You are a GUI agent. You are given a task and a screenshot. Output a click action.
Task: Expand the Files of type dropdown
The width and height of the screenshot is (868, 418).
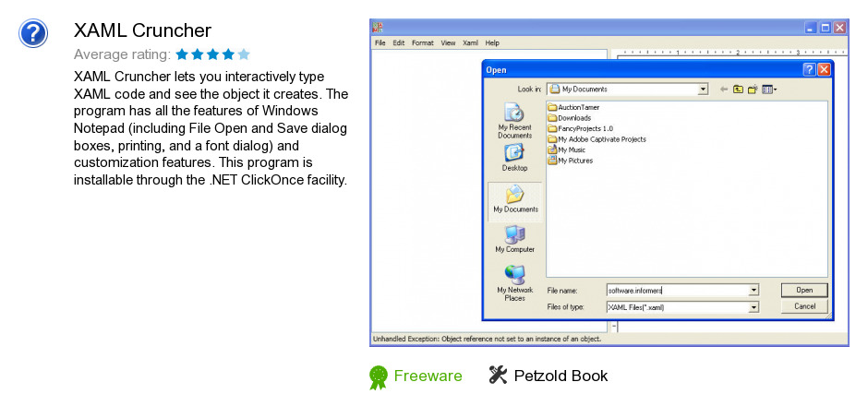click(x=753, y=307)
